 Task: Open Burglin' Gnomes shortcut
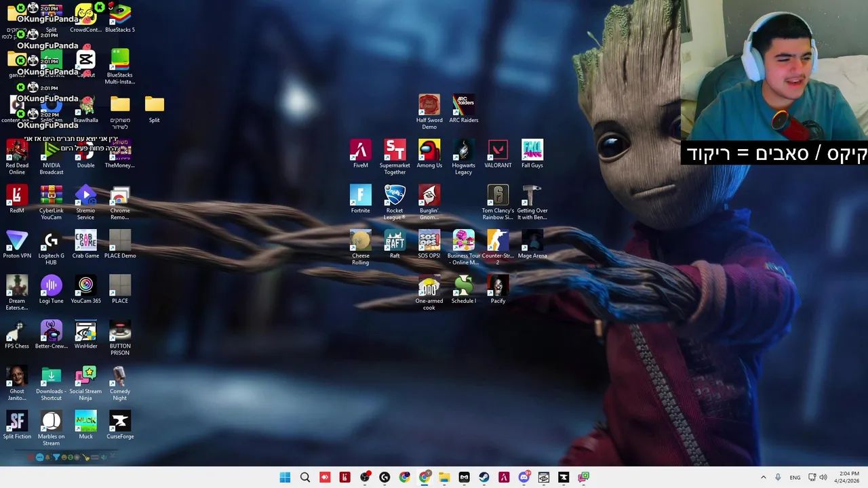pyautogui.click(x=429, y=203)
